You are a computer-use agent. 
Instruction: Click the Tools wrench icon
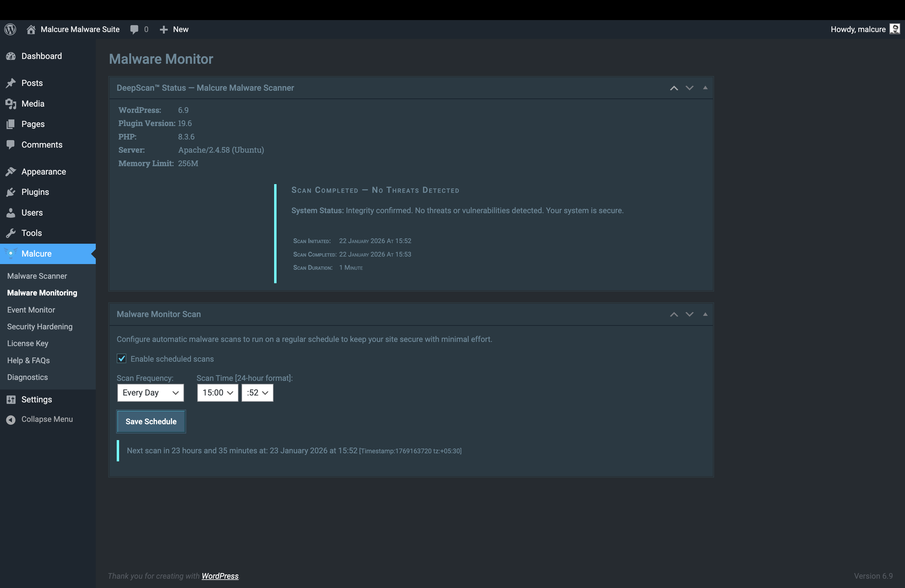pos(11,233)
